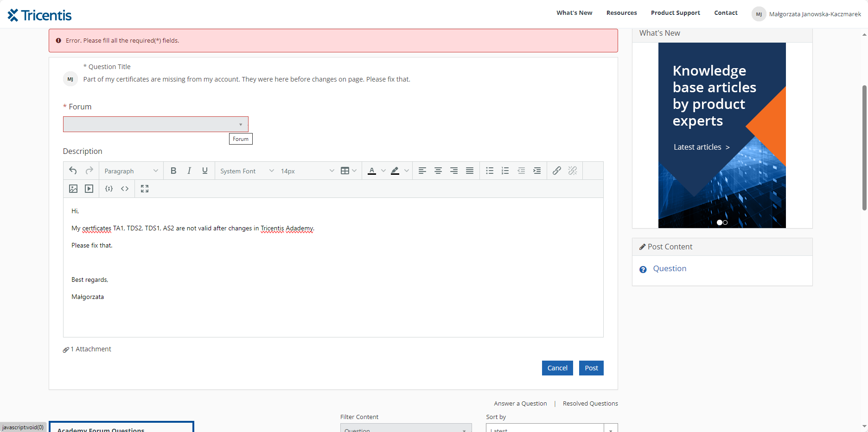Screen dimensions: 868x432
Task: Remove link with unlink icon
Action: pyautogui.click(x=573, y=171)
